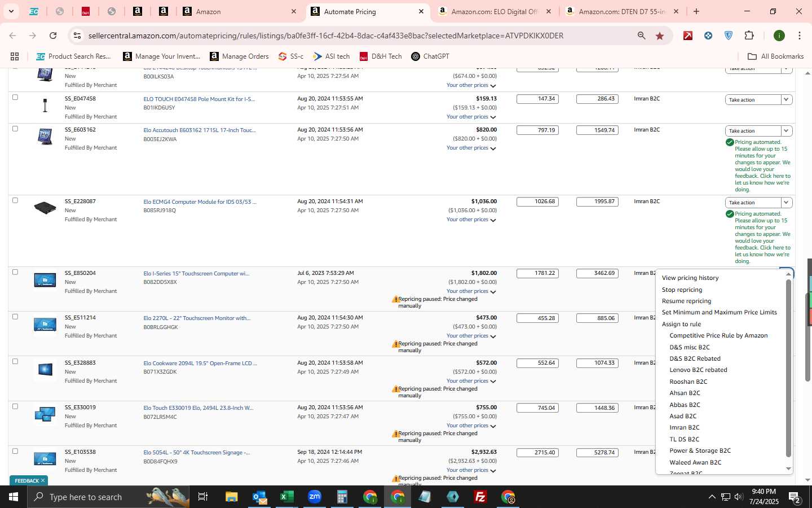Open Outlook from taskbar
Viewport: 812px width, 508px height.
coord(259,497)
